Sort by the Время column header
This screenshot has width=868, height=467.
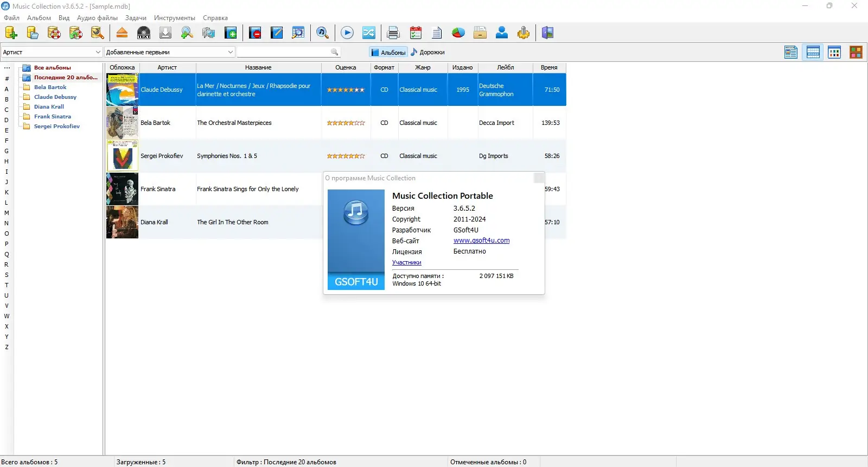point(549,68)
